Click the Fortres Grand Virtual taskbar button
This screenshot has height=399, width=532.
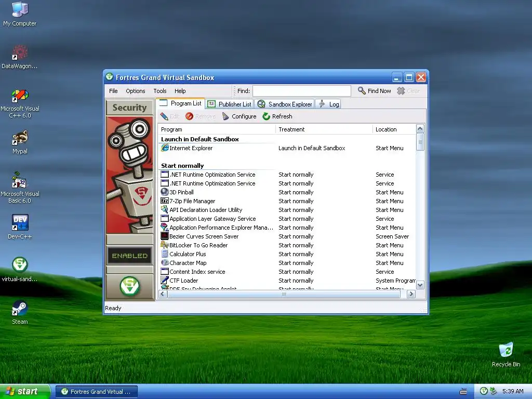[96, 392]
